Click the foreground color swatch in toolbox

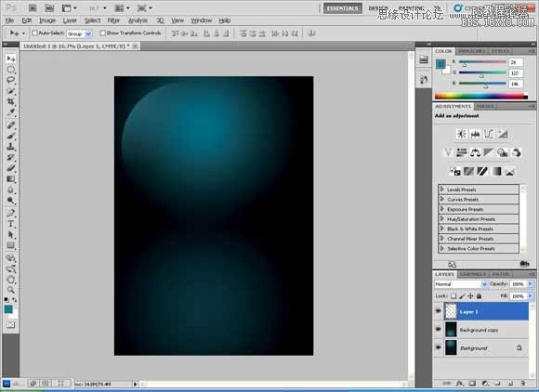[8, 308]
